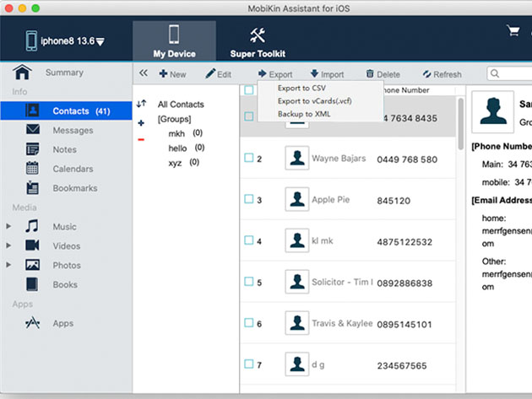Click Apple Pie avatar thumbnail
Screen dimensions: 532x399
[x=297, y=199]
